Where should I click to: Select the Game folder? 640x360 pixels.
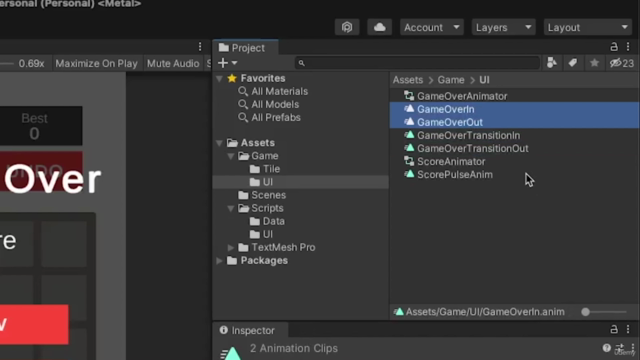click(x=264, y=156)
